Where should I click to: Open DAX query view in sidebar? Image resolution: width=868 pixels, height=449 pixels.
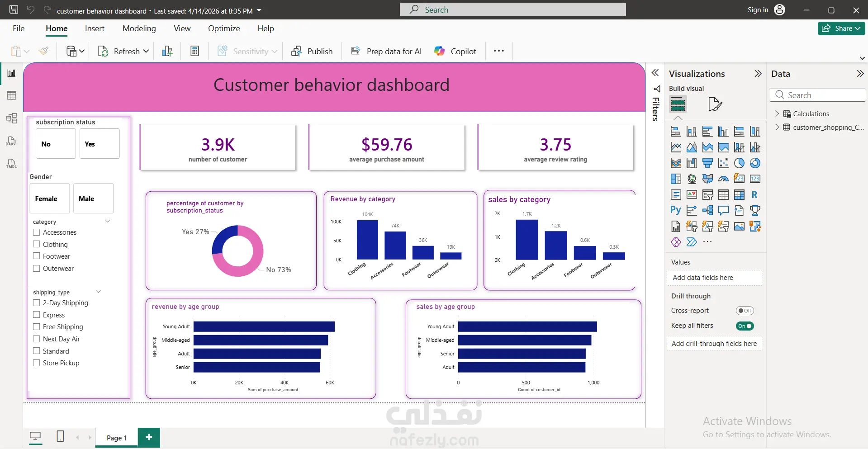click(11, 141)
